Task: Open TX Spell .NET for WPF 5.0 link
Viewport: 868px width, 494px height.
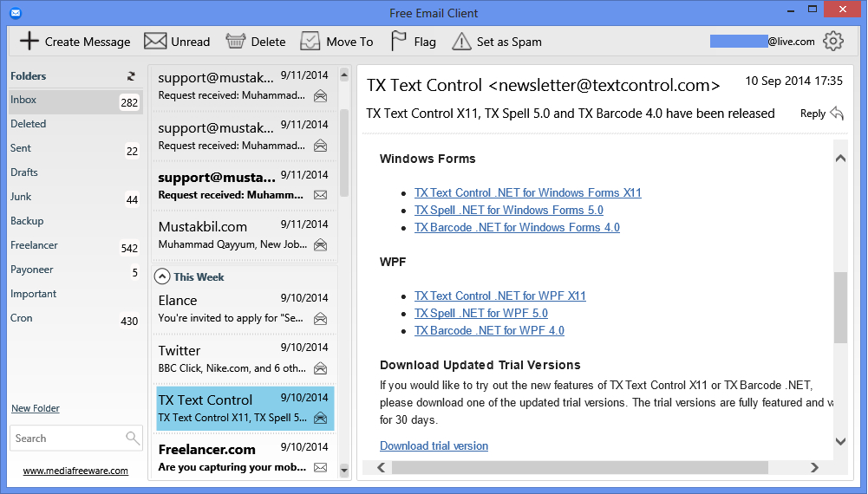Action: 481,313
